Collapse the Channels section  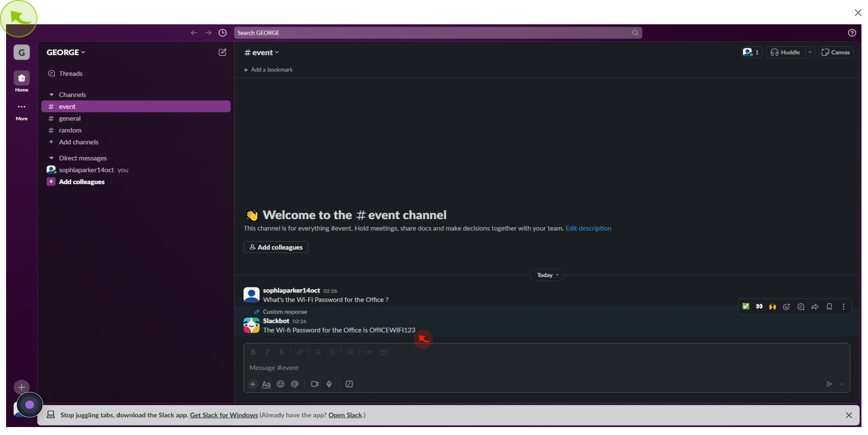point(51,94)
